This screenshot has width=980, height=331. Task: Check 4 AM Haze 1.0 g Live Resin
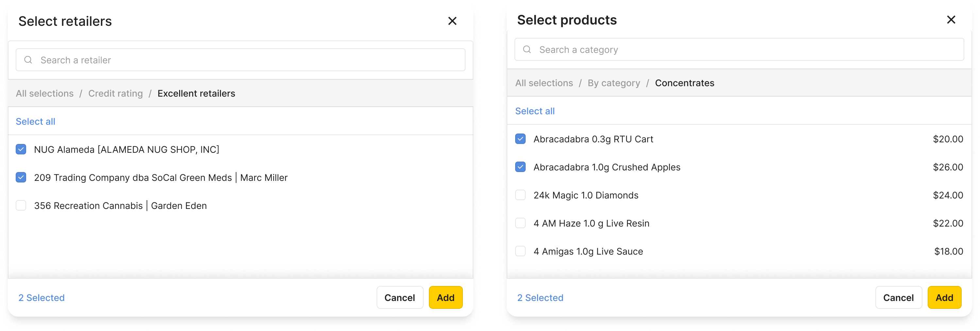[520, 223]
